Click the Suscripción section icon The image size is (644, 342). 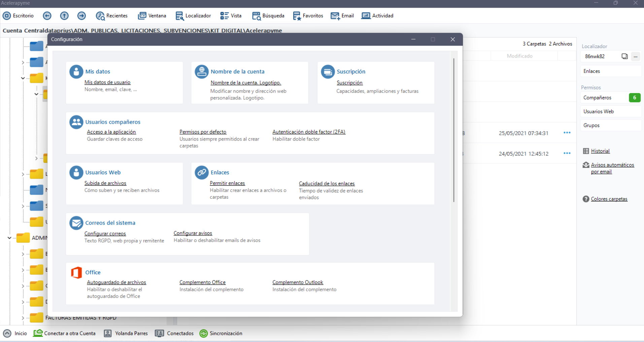pyautogui.click(x=328, y=72)
